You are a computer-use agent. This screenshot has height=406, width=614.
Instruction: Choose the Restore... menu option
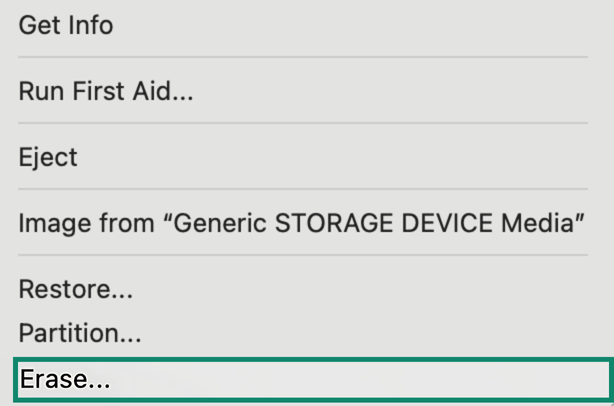tap(76, 290)
